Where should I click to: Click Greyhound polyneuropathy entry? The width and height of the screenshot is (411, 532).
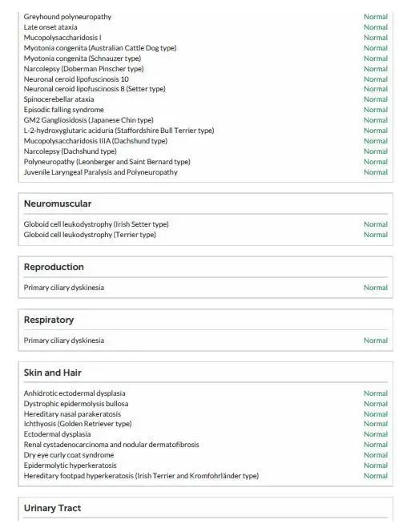tap(67, 17)
